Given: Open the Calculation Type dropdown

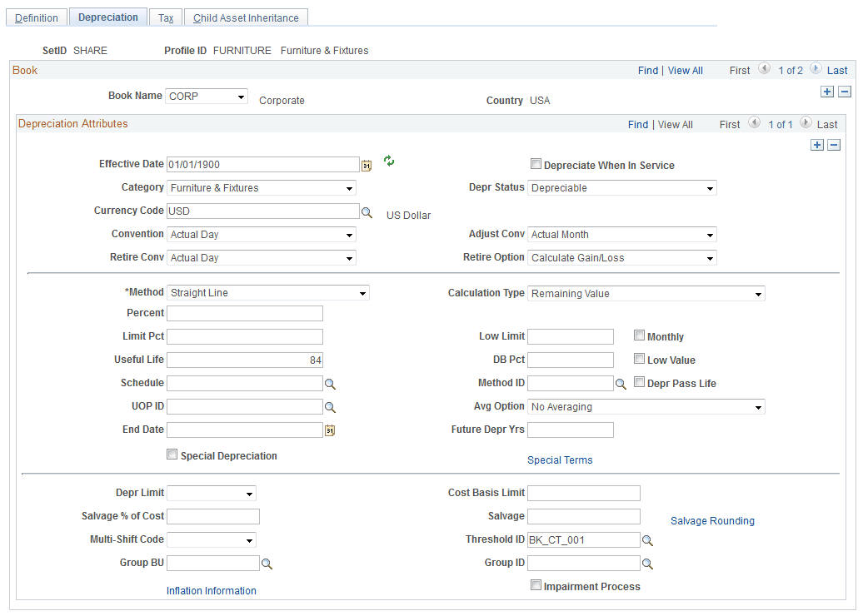Looking at the screenshot, I should [x=646, y=294].
